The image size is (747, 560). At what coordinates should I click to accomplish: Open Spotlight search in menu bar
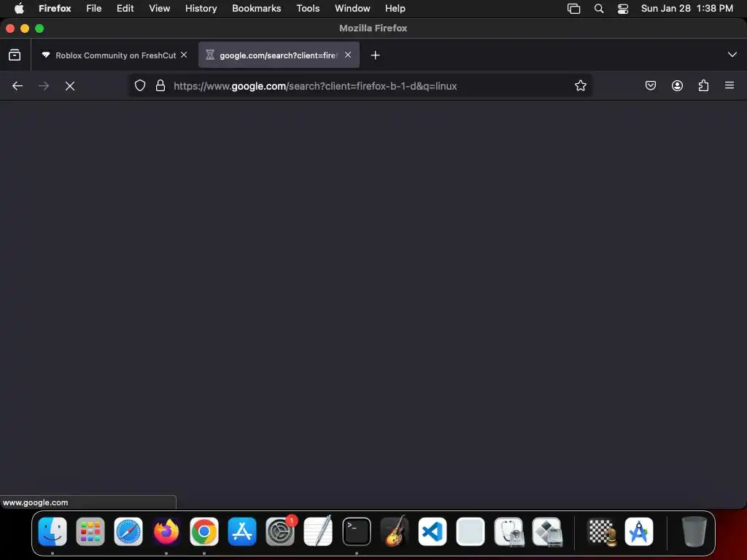[x=599, y=9]
